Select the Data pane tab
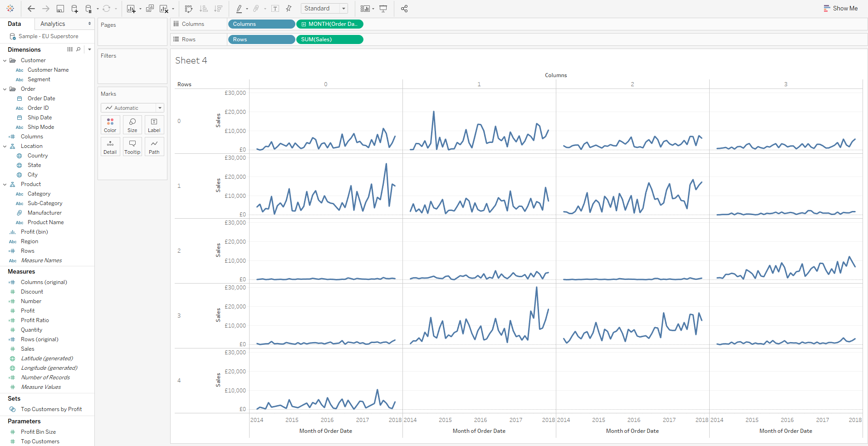The height and width of the screenshot is (446, 868). [x=15, y=24]
